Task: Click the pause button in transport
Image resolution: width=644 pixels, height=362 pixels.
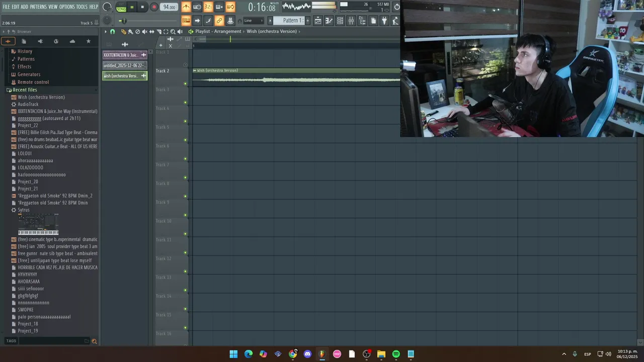Action: click(x=132, y=7)
